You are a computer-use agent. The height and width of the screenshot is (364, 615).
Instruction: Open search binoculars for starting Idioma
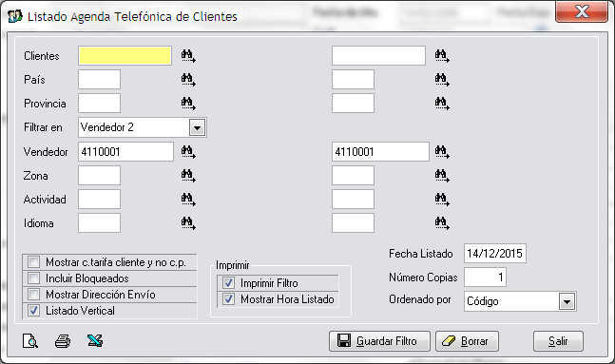coord(188,223)
